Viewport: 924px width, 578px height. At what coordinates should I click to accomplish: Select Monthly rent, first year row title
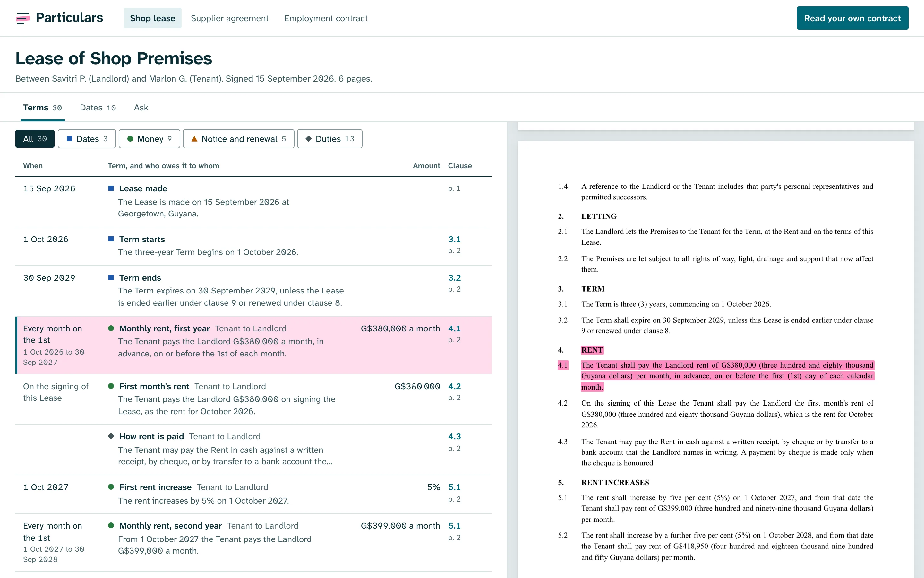tap(165, 329)
